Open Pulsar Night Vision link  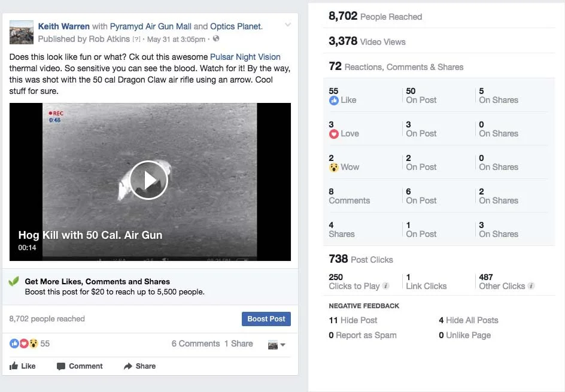[x=245, y=57]
